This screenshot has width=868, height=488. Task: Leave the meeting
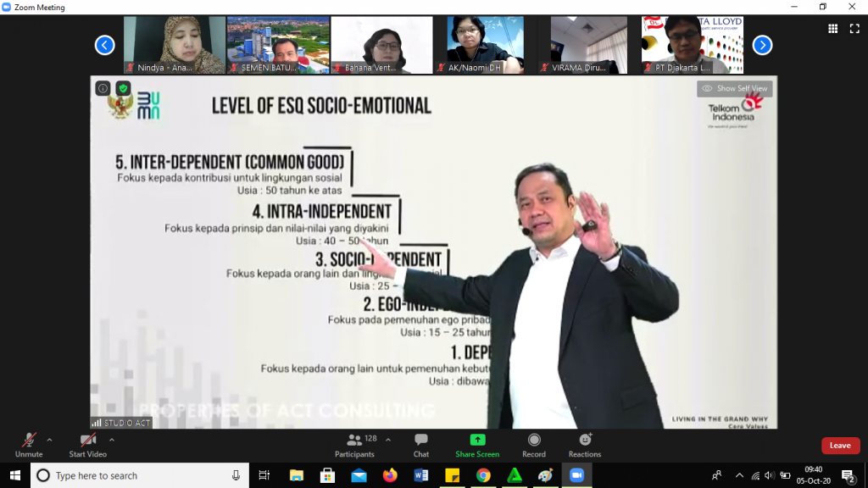[x=840, y=446]
